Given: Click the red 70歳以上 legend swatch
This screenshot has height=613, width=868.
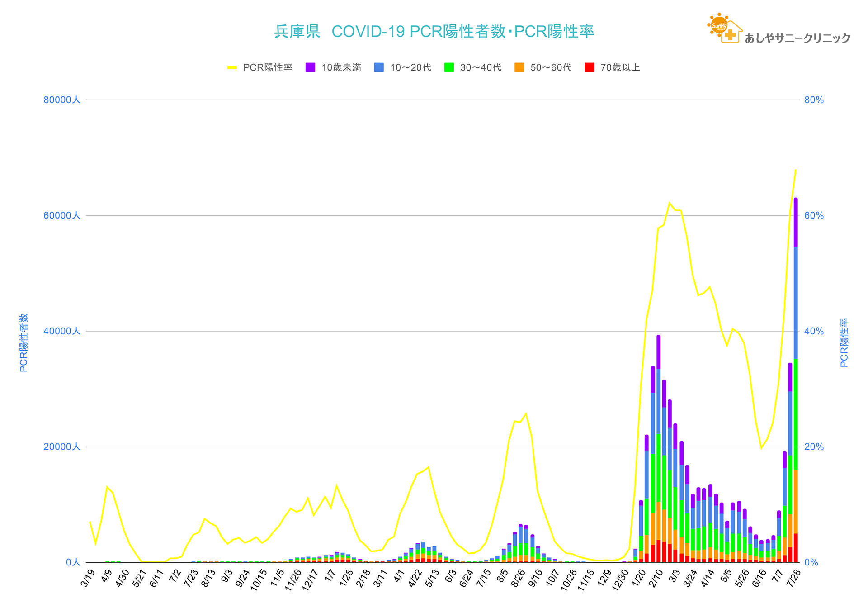Looking at the screenshot, I should pos(589,68).
